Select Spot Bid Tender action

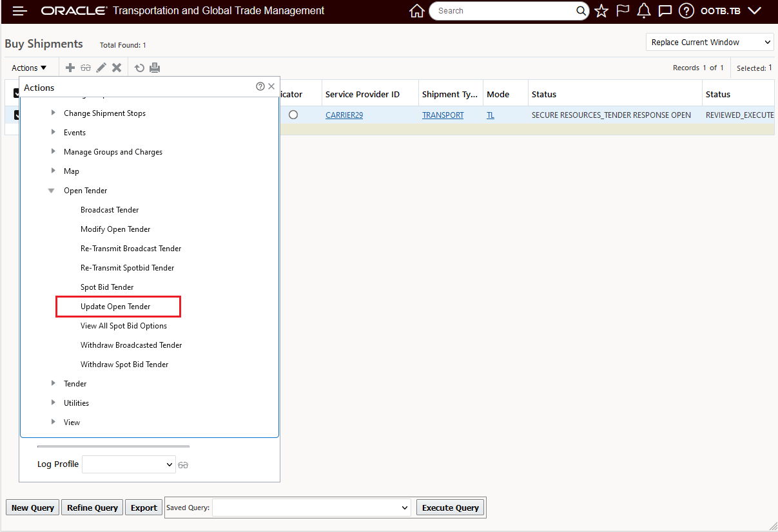(x=107, y=287)
